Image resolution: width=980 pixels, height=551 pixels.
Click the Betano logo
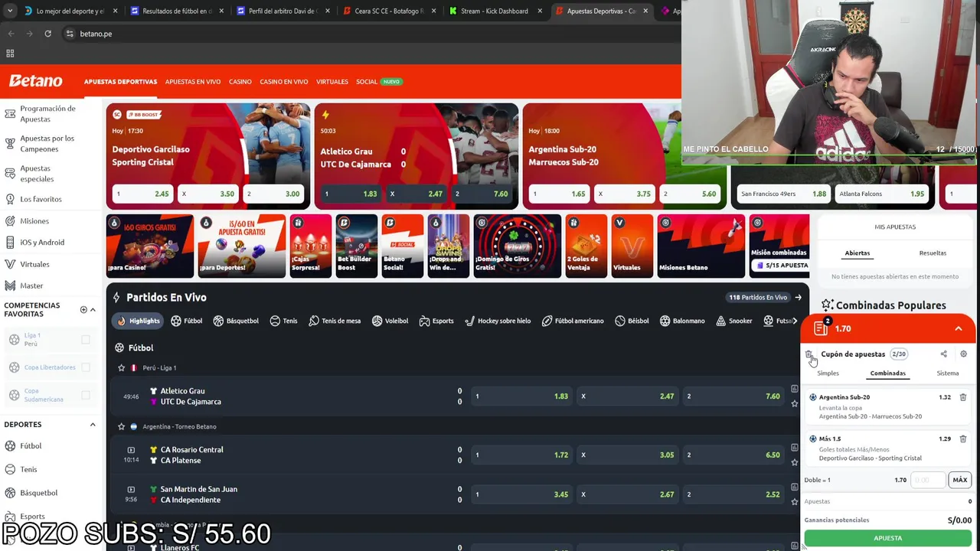point(35,81)
